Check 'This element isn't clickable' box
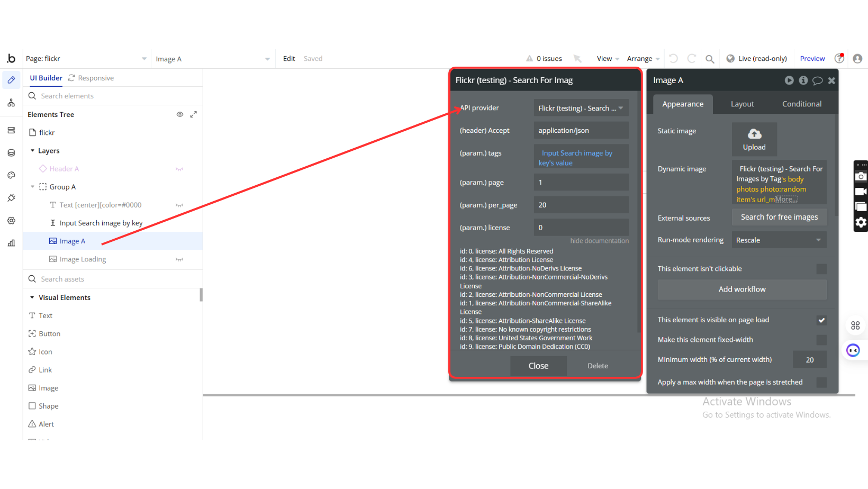868x489 pixels. coord(821,269)
